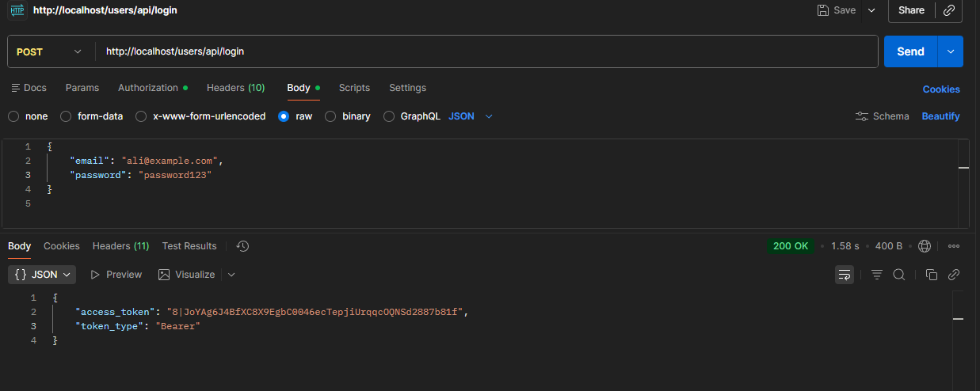Toggle word wrap in the response body
The height and width of the screenshot is (391, 980).
pos(845,275)
